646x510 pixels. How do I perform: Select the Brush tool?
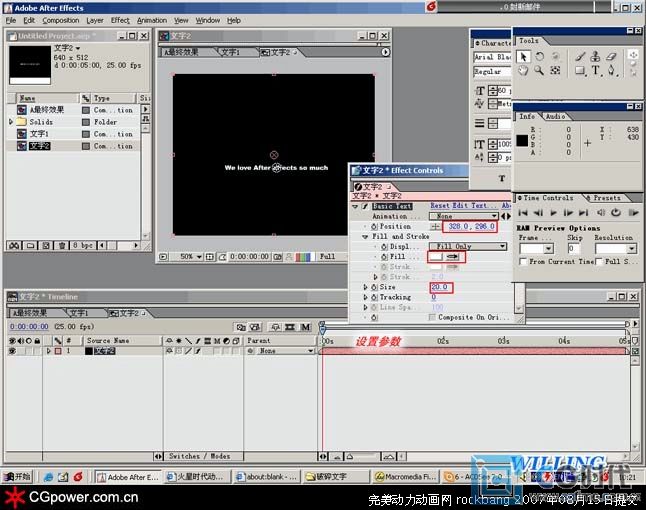580,56
